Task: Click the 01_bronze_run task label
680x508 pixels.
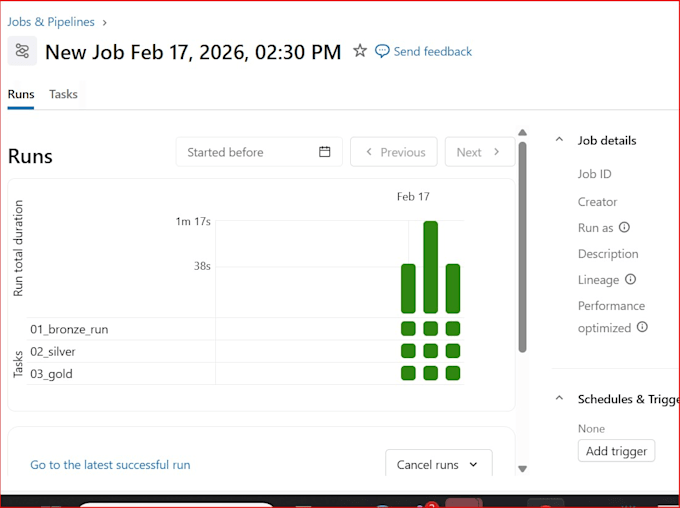Action: 69,329
